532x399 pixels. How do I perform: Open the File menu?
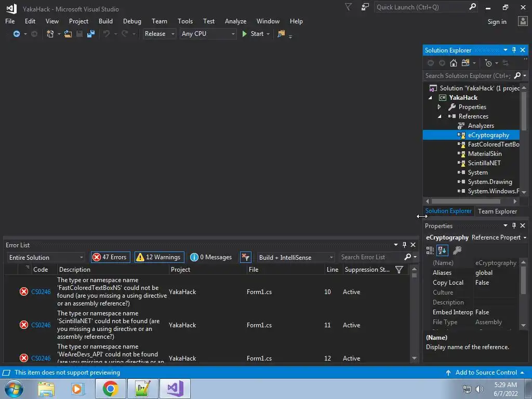[10, 21]
